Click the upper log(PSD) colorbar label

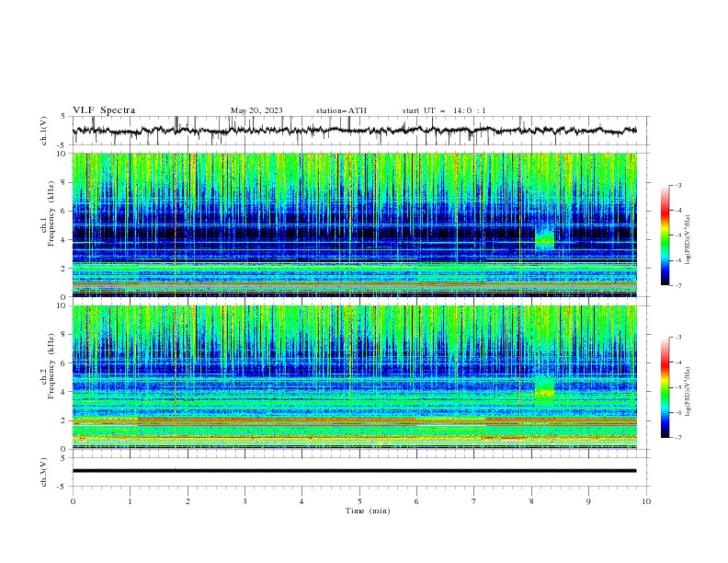tap(688, 239)
